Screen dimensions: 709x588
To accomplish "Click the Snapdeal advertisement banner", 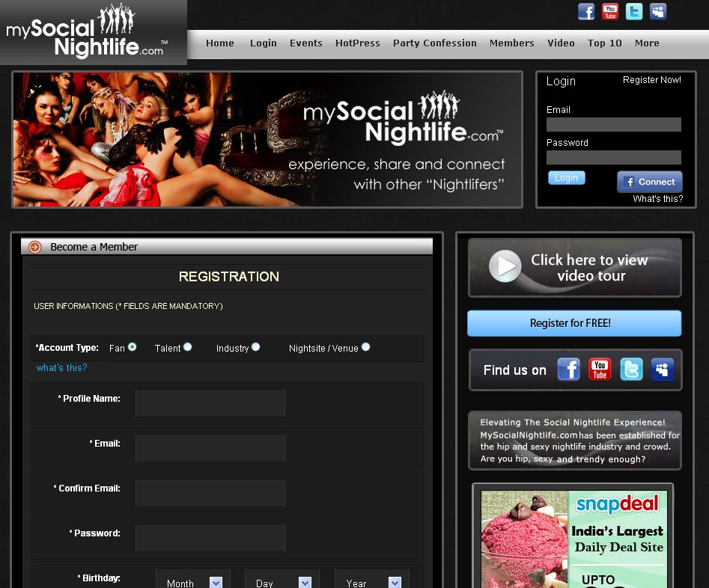I will point(573,539).
